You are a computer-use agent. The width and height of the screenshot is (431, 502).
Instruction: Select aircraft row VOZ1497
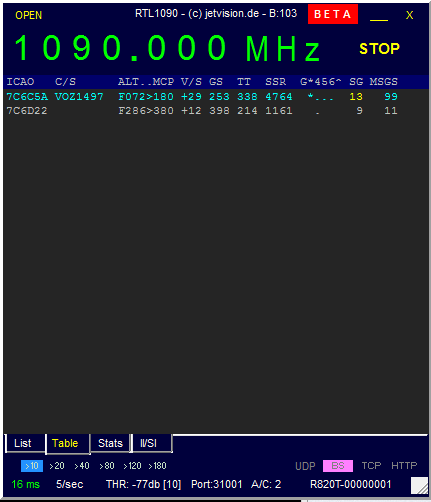(x=216, y=97)
